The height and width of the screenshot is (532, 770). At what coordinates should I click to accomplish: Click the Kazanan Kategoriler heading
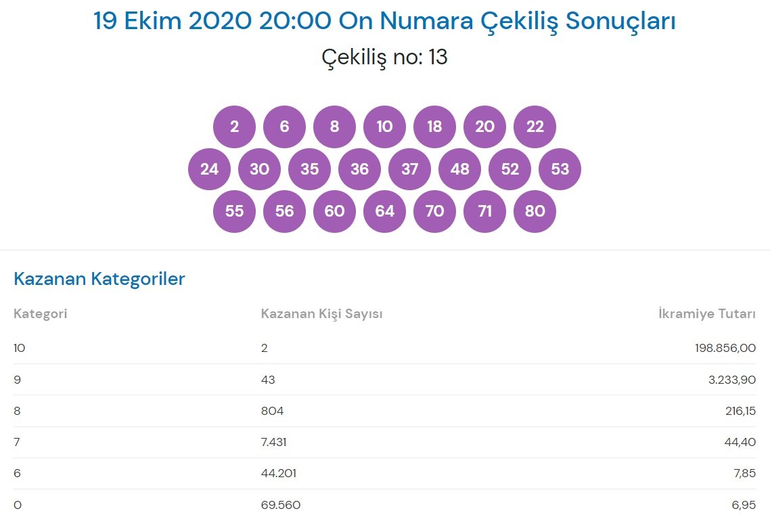99,279
